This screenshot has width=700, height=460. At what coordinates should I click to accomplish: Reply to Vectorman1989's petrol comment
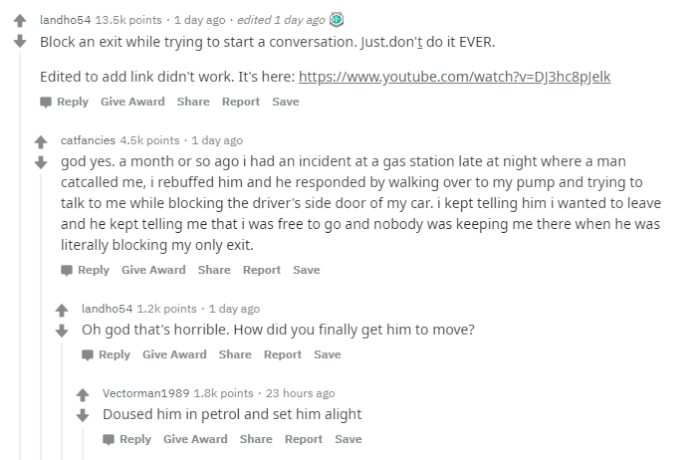(x=127, y=439)
